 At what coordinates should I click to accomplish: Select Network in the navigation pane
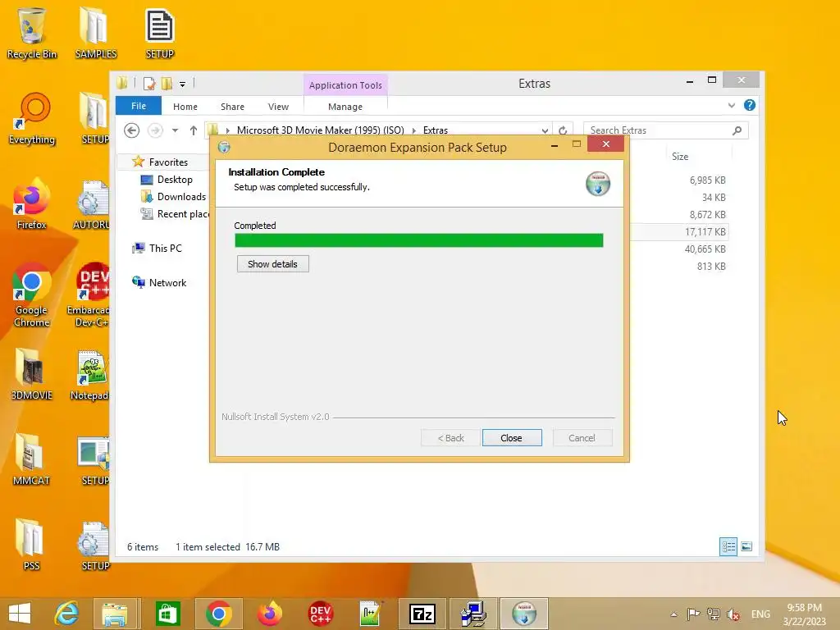[167, 283]
